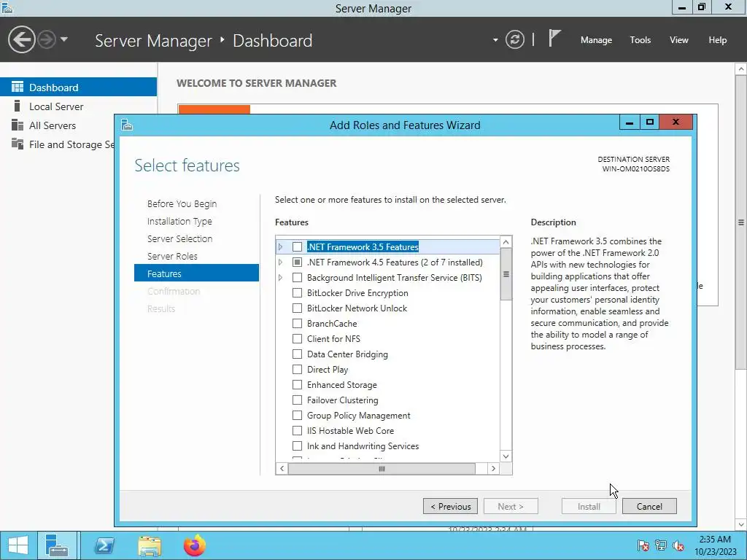The image size is (747, 560).
Task: Check Data Center Bridging
Action: 298,354
